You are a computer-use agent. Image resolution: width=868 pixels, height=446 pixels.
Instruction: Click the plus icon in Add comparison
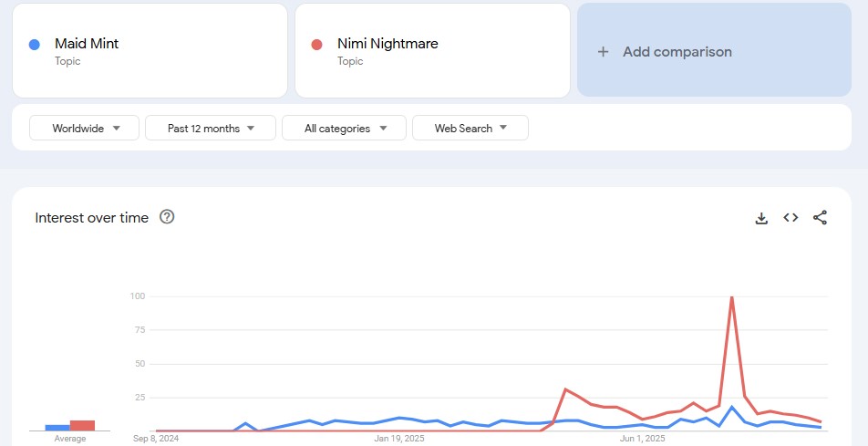click(603, 51)
